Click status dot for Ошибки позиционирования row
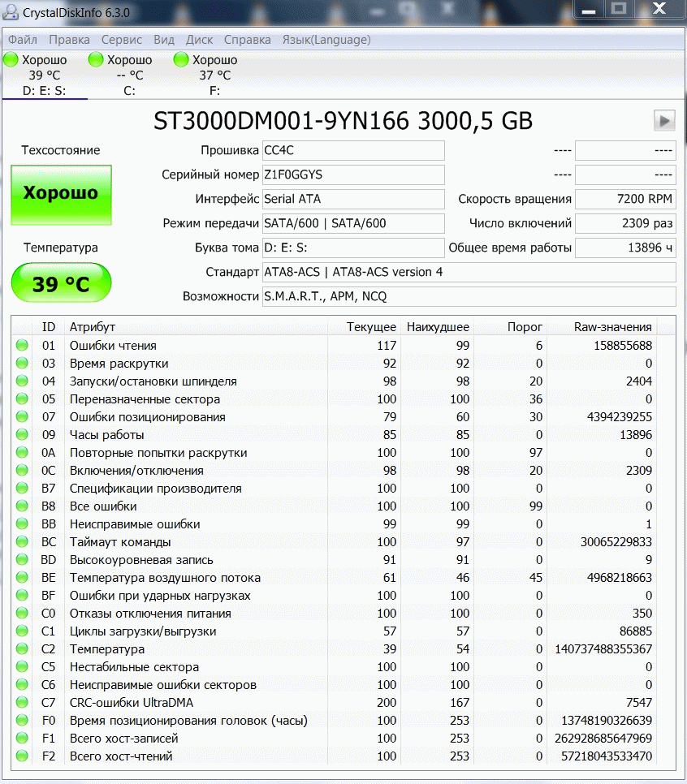 click(22, 416)
